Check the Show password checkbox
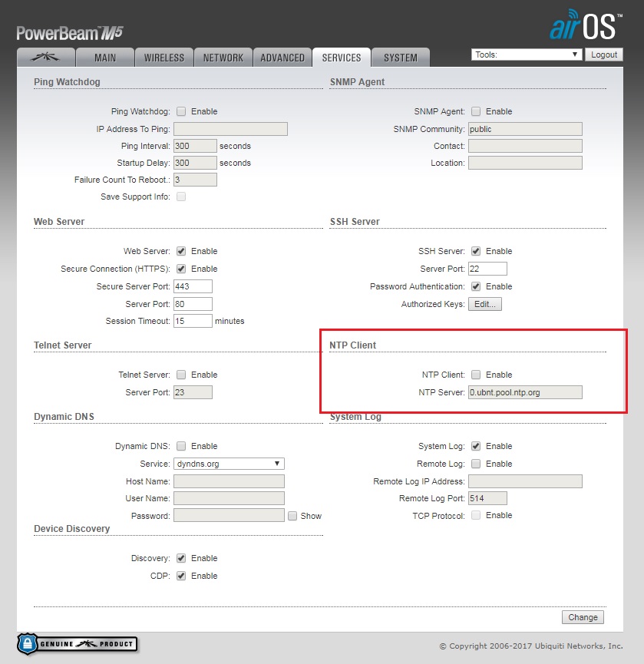The width and height of the screenshot is (644, 664). click(292, 516)
